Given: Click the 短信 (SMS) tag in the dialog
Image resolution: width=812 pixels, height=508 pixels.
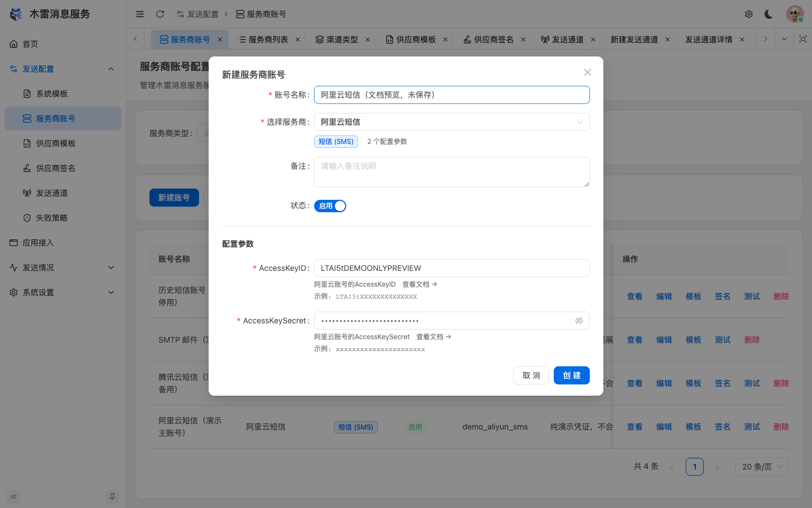Looking at the screenshot, I should coord(336,142).
